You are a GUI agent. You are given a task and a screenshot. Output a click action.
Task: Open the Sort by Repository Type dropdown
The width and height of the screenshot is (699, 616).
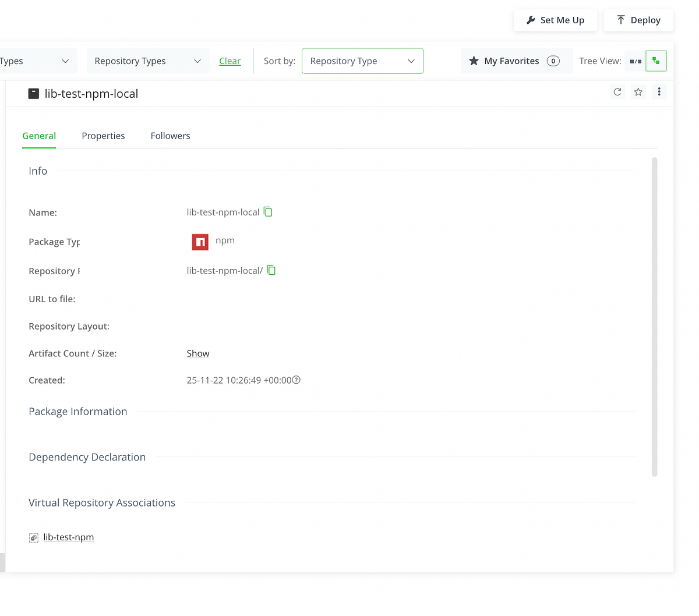point(362,61)
